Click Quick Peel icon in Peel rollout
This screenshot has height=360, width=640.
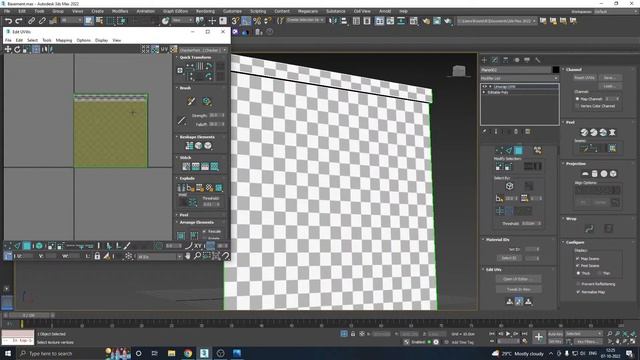coord(584,132)
